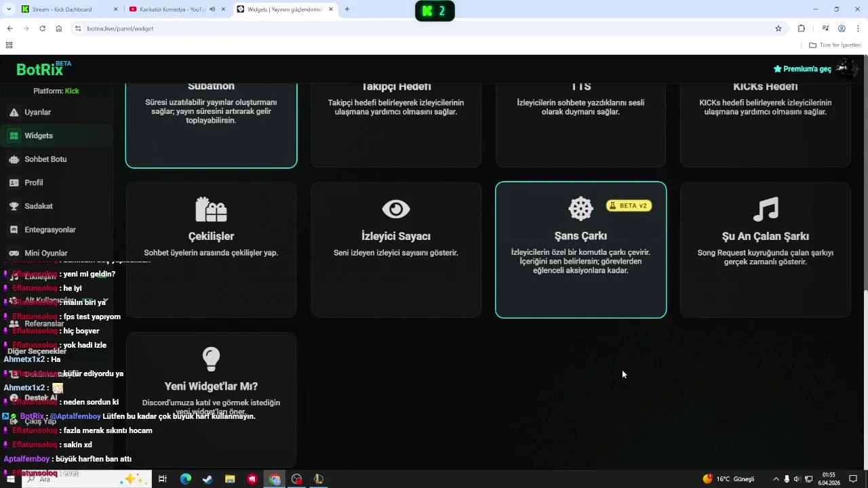Open the apps grid shortcut
Image resolution: width=868 pixels, height=488 pixels.
point(9,45)
